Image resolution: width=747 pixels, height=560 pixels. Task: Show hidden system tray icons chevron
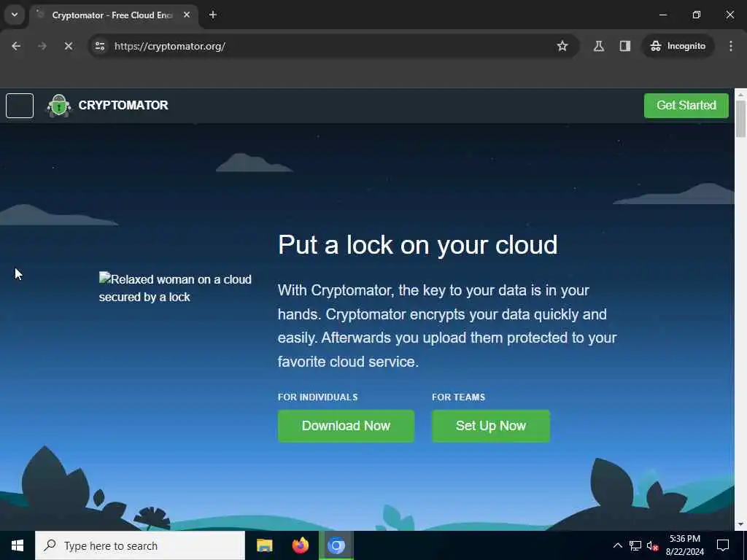pos(617,545)
